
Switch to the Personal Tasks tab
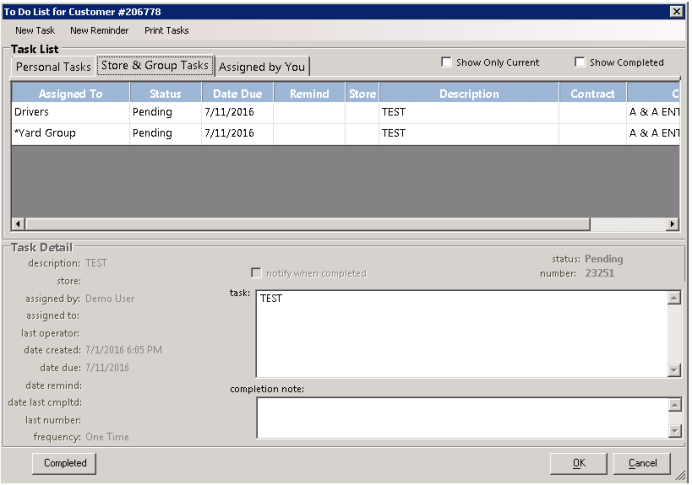pos(53,67)
